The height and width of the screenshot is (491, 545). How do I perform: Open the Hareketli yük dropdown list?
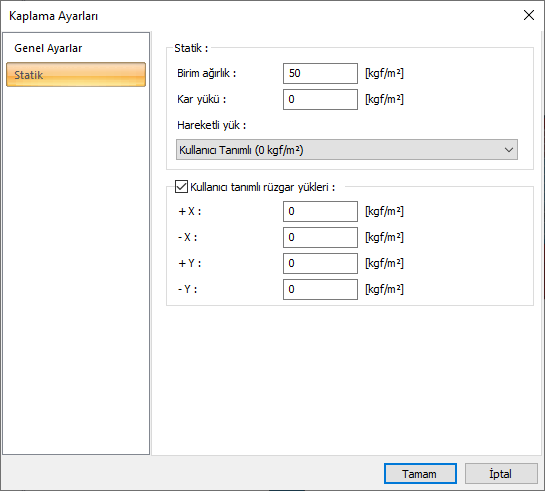[347, 150]
